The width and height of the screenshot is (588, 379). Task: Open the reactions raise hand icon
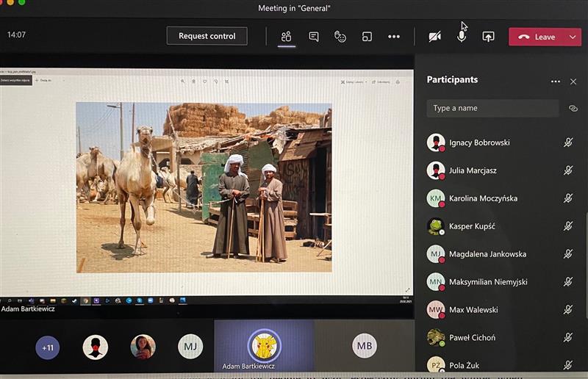[340, 36]
